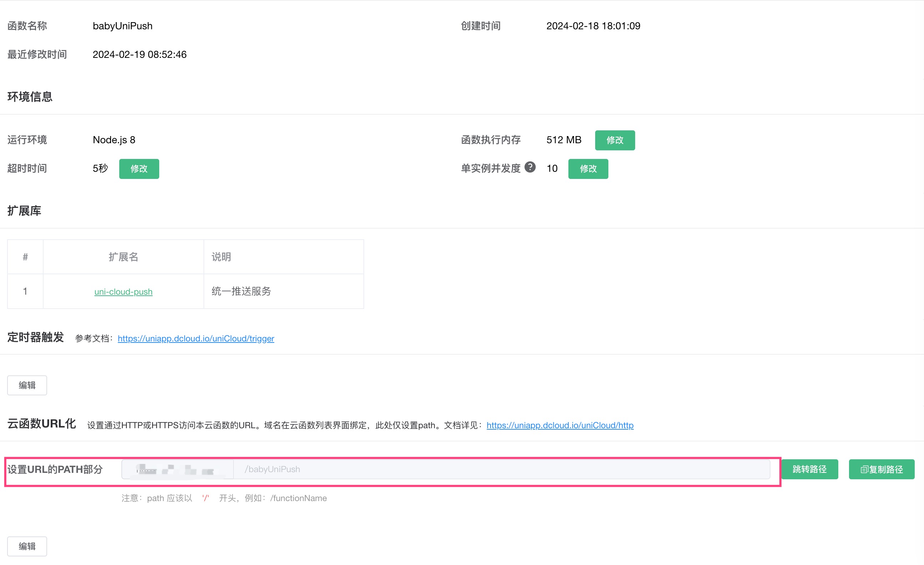The width and height of the screenshot is (924, 565).
Task: Focus the /babyUniPush path input field
Action: 501,469
